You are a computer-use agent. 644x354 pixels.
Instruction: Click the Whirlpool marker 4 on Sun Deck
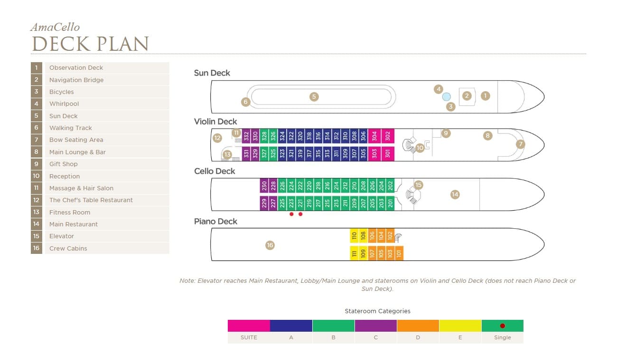439,89
